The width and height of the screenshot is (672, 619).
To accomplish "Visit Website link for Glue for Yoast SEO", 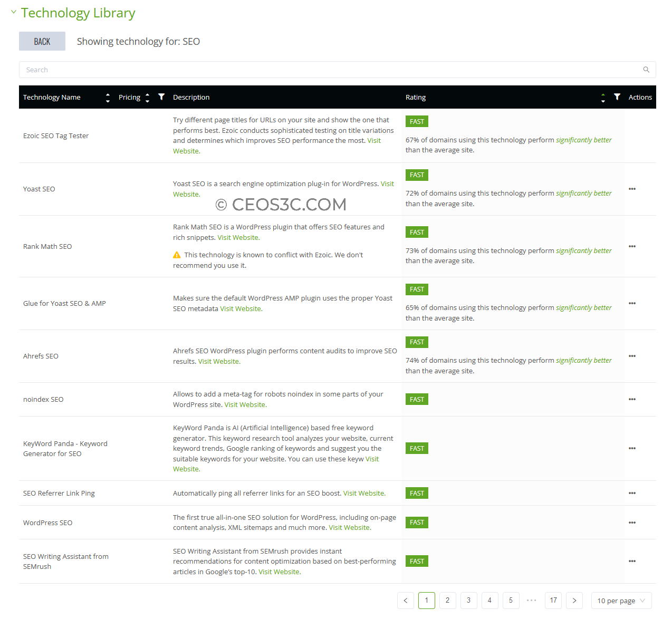I will tap(241, 309).
